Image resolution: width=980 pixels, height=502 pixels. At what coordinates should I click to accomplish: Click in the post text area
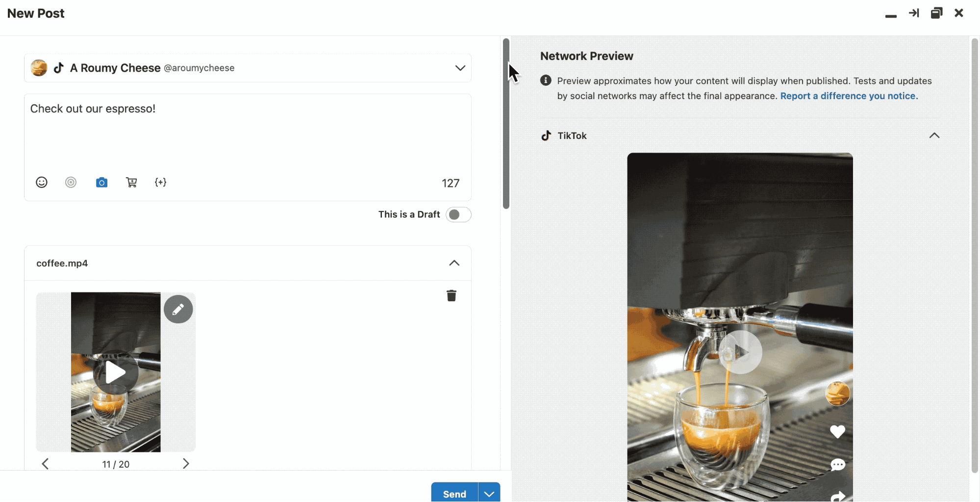point(248,132)
